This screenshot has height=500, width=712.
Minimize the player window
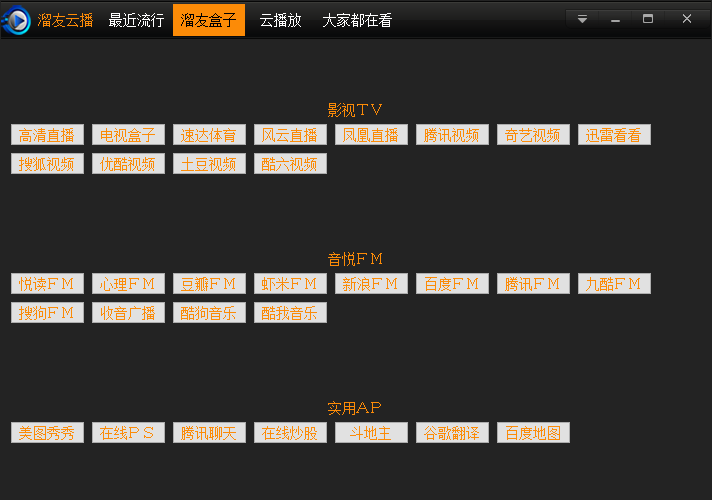tap(615, 19)
